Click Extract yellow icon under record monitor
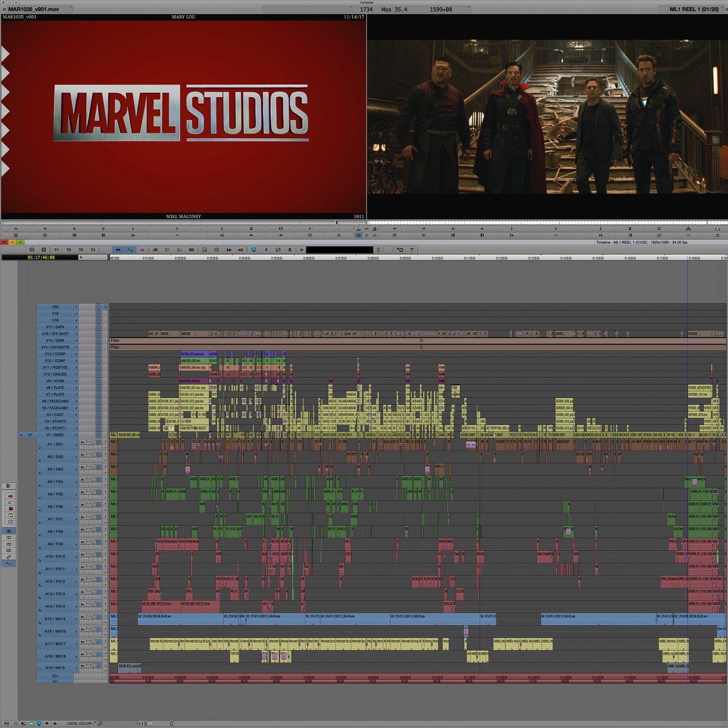 (716, 229)
